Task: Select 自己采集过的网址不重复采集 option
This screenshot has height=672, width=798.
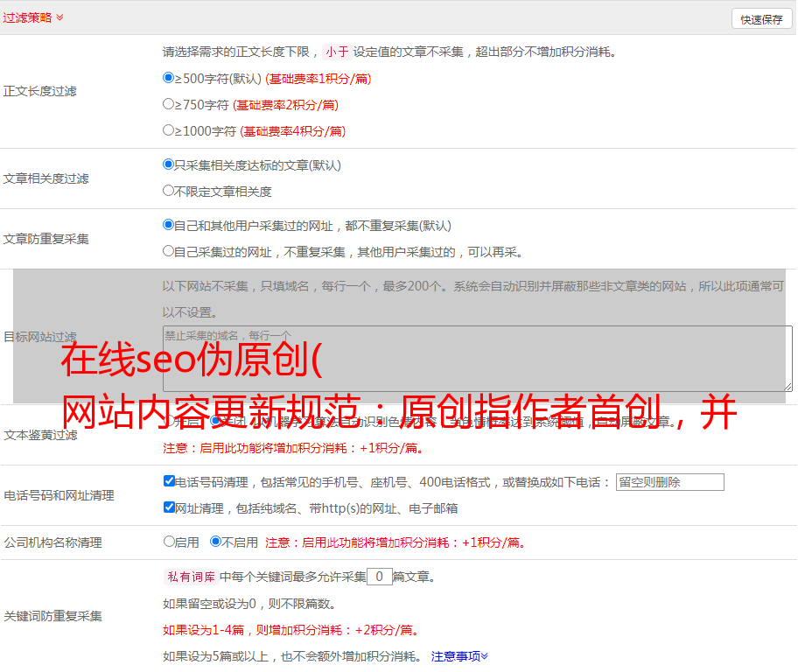Action: [168, 251]
